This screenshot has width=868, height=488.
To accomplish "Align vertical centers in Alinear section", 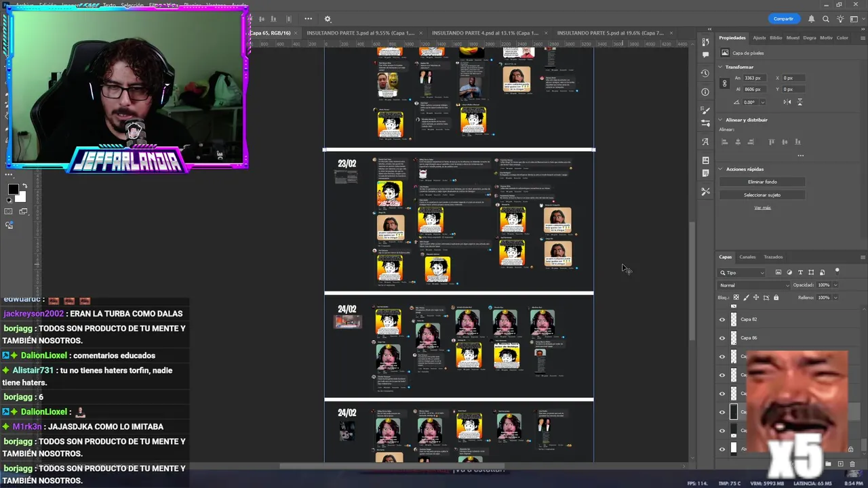I will point(785,142).
